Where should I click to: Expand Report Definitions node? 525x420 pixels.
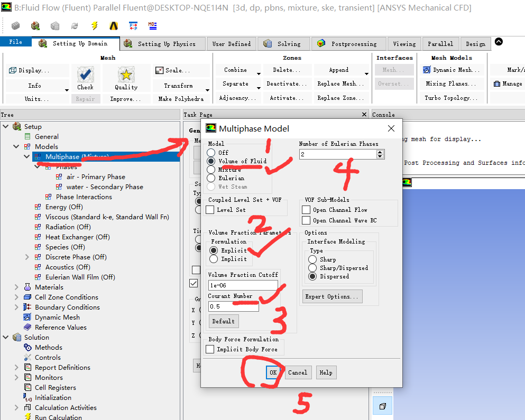16,368
